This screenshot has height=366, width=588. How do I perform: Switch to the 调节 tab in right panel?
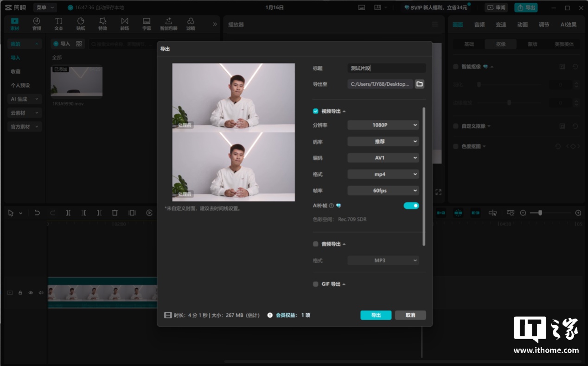544,25
